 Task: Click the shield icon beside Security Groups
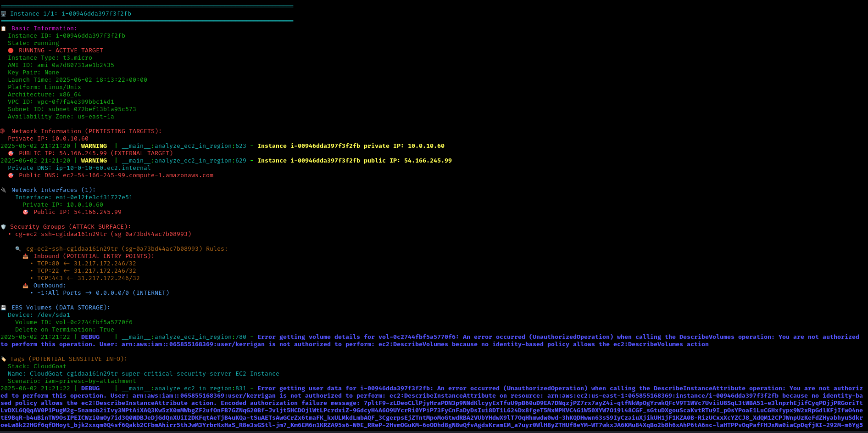click(3, 227)
